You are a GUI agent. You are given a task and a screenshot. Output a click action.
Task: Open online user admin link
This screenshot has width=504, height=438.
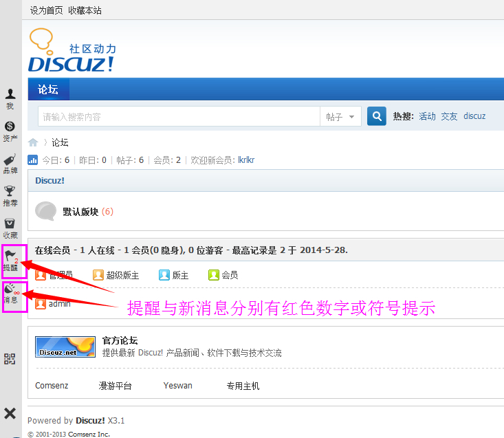[x=59, y=304]
